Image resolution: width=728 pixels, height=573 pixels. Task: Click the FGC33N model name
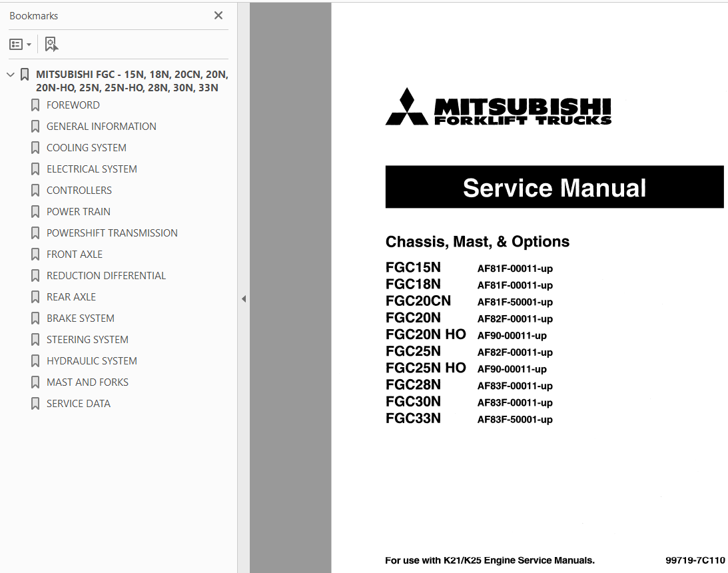coord(413,418)
